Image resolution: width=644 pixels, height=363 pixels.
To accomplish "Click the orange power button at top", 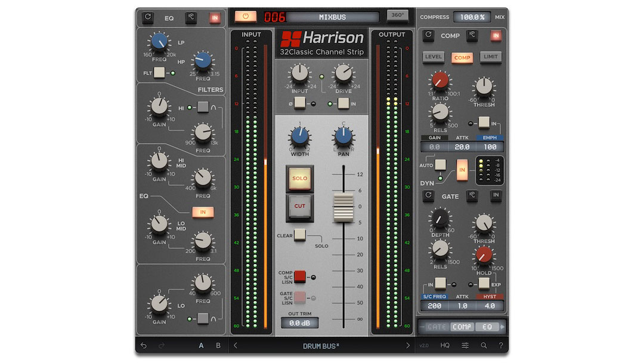I will (246, 17).
